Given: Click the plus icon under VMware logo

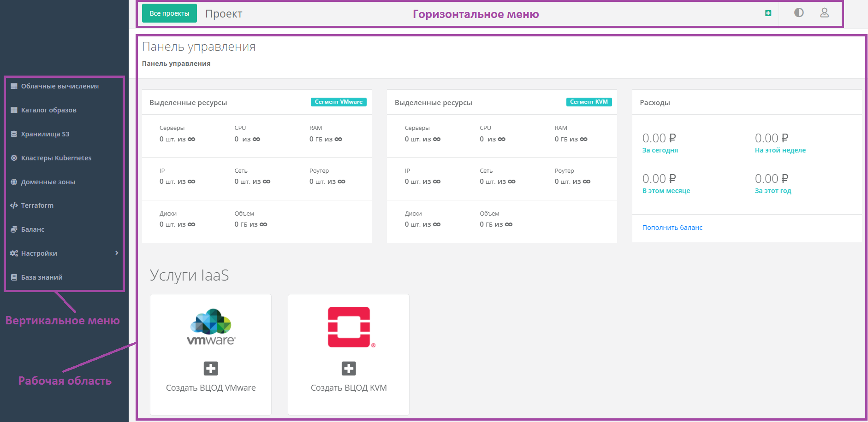Looking at the screenshot, I should pos(211,369).
